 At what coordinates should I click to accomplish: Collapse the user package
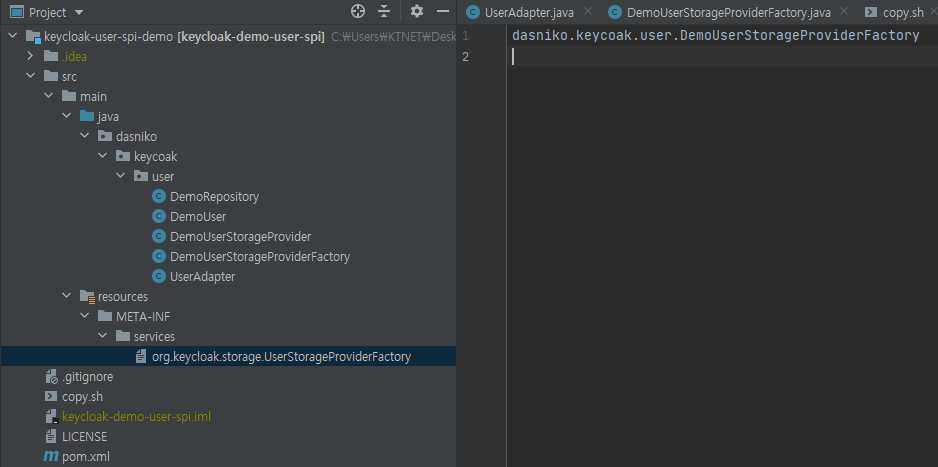point(121,176)
